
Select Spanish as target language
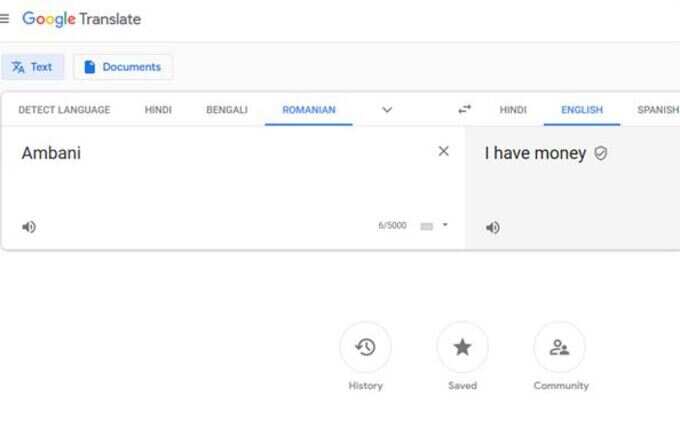pyautogui.click(x=658, y=110)
